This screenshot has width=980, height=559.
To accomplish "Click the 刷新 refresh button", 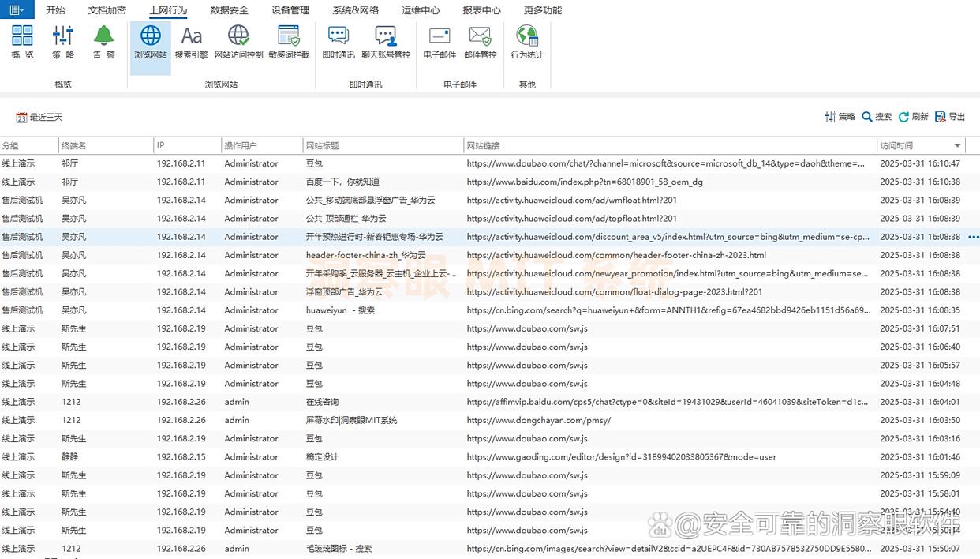I will (914, 117).
